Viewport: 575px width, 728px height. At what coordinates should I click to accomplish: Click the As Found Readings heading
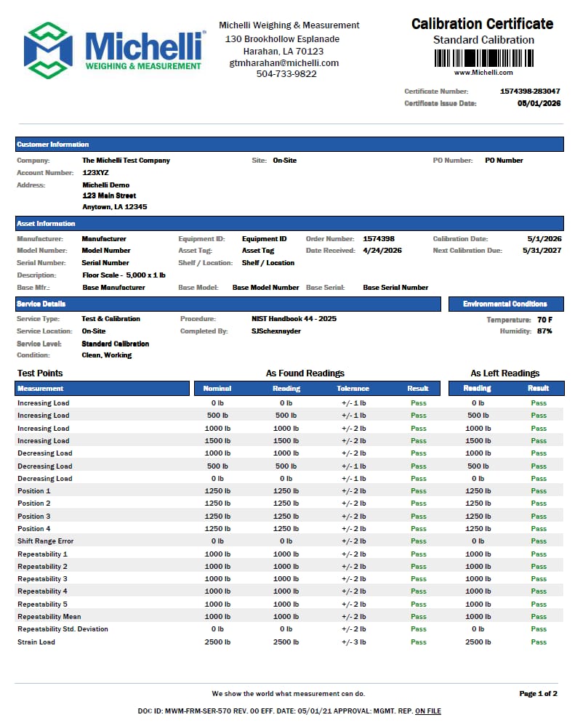click(x=305, y=373)
